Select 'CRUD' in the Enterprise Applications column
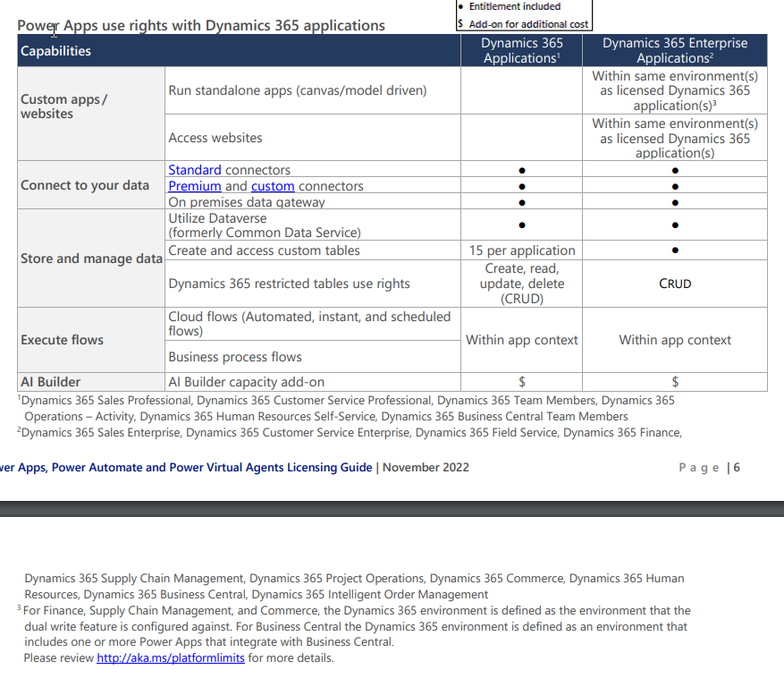The width and height of the screenshot is (784, 678). 675,284
